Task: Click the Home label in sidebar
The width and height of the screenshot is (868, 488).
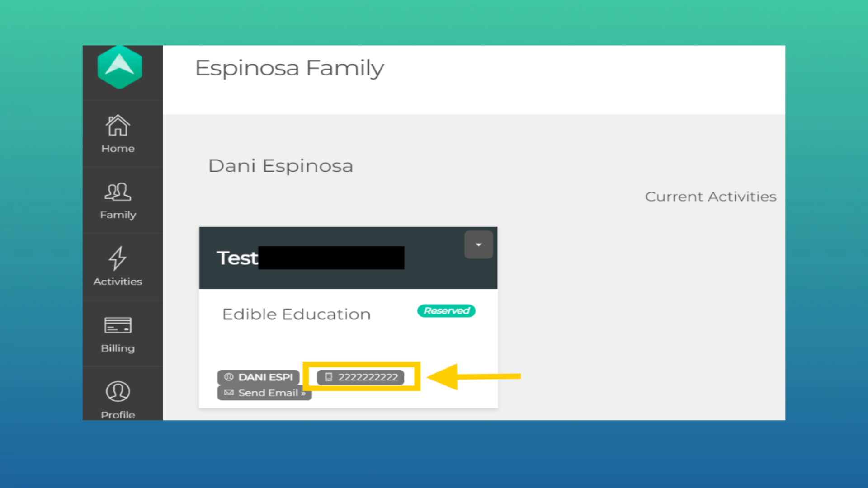Action: pos(118,149)
